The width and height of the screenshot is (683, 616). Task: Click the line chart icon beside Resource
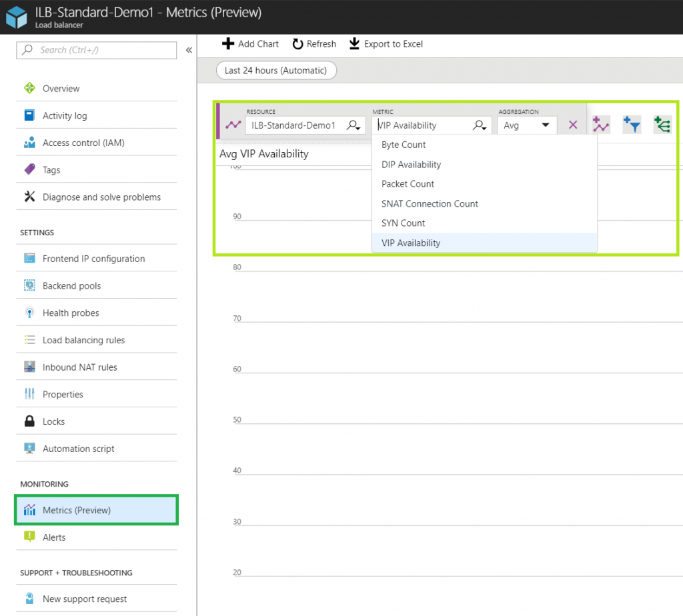coord(233,125)
